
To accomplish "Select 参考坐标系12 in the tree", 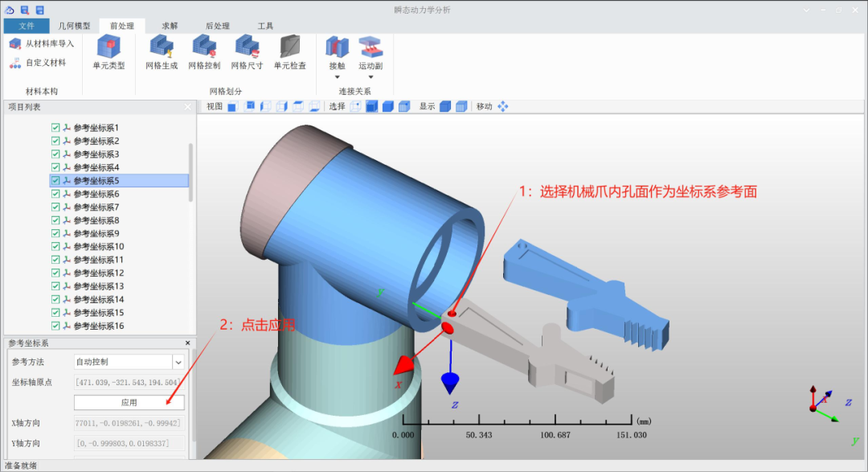I will point(99,273).
